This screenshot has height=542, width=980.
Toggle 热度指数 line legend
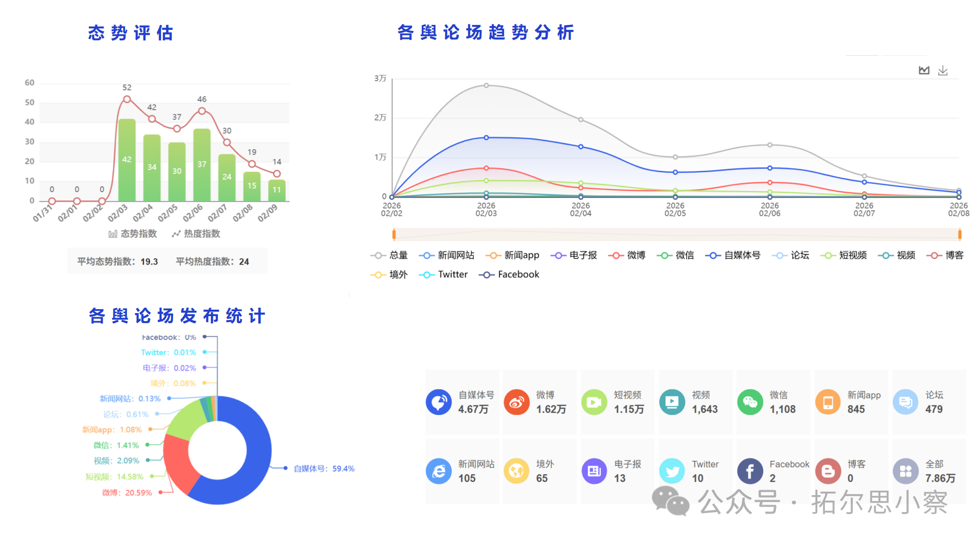tap(196, 234)
